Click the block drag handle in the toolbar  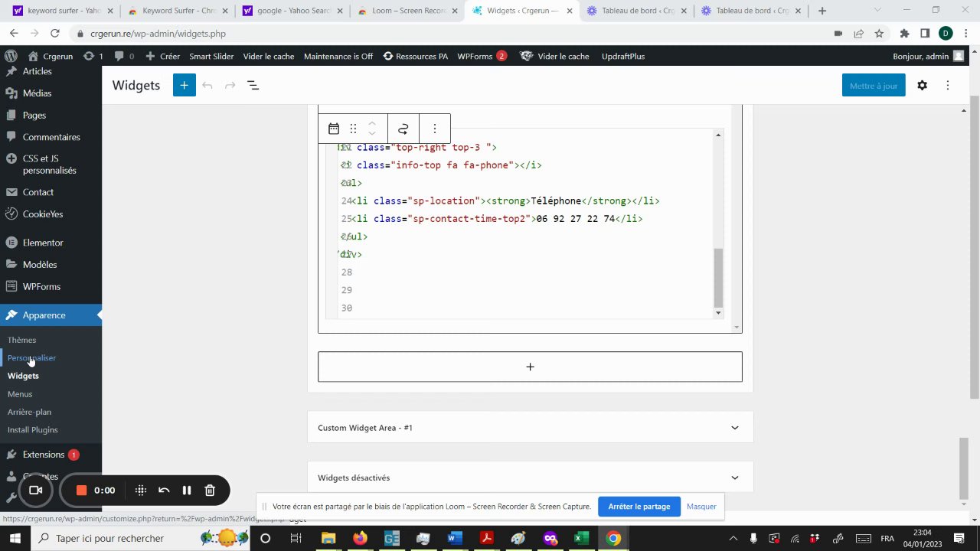click(x=353, y=129)
